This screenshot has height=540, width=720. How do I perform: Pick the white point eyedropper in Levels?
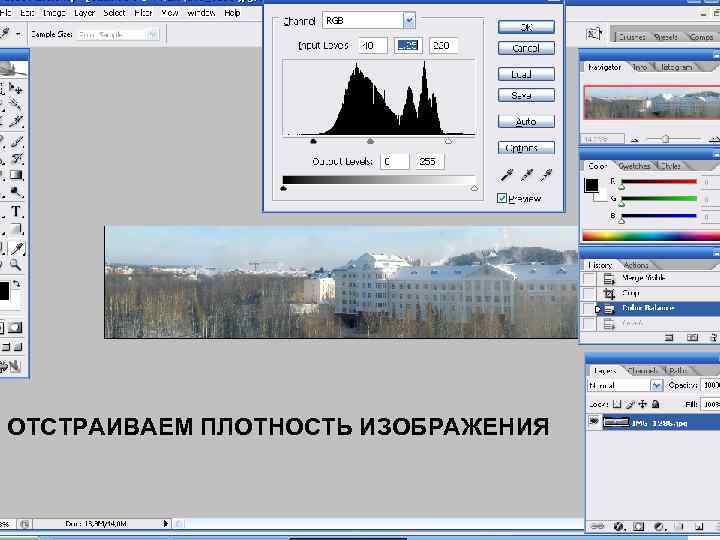coord(546,175)
